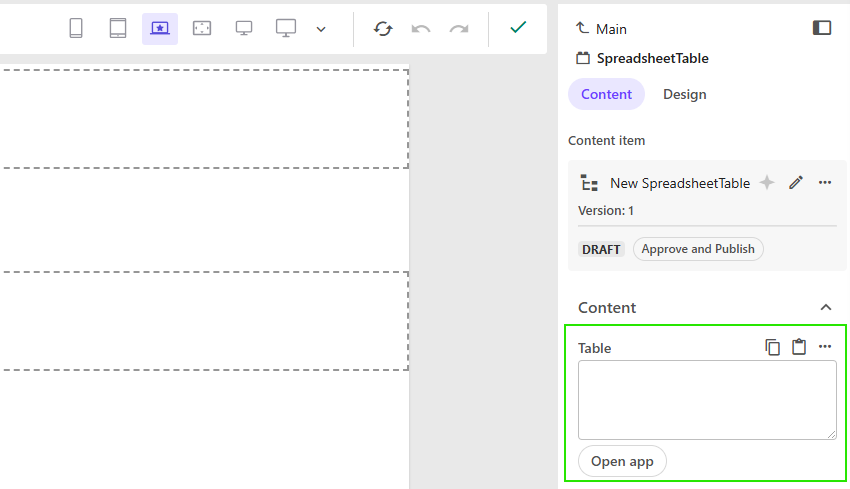This screenshot has height=489, width=850.
Task: Open content item more options menu
Action: (825, 182)
